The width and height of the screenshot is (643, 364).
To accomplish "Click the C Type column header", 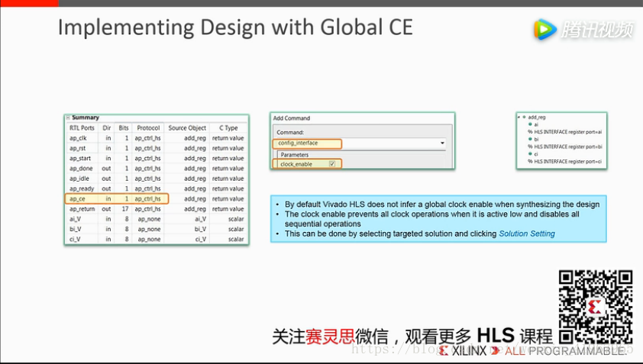I will click(228, 128).
